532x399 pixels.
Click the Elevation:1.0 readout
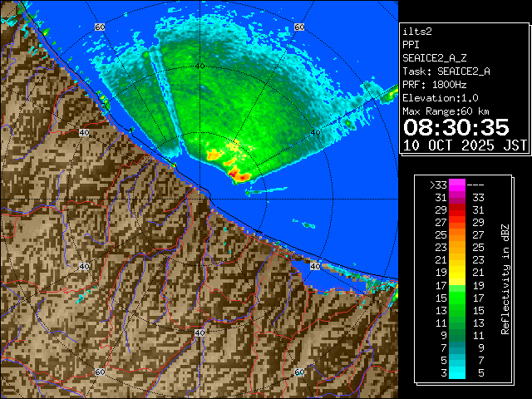pos(438,97)
